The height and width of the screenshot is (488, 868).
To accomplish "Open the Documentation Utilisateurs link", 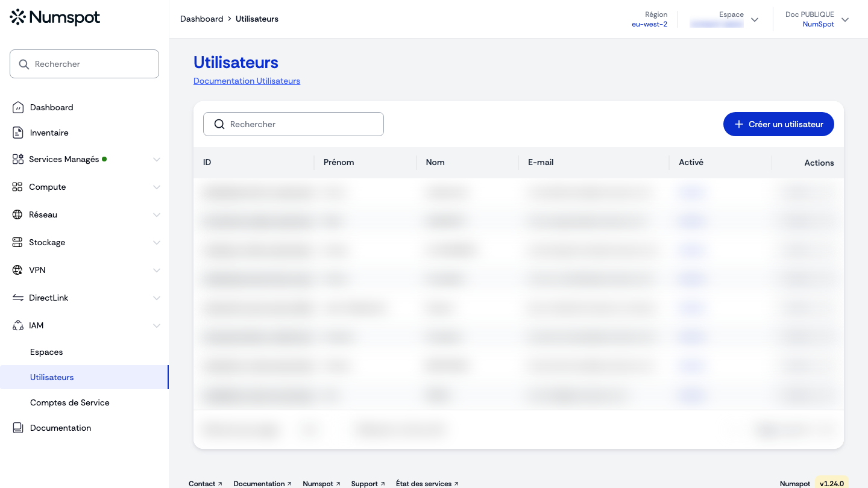I will (x=247, y=81).
